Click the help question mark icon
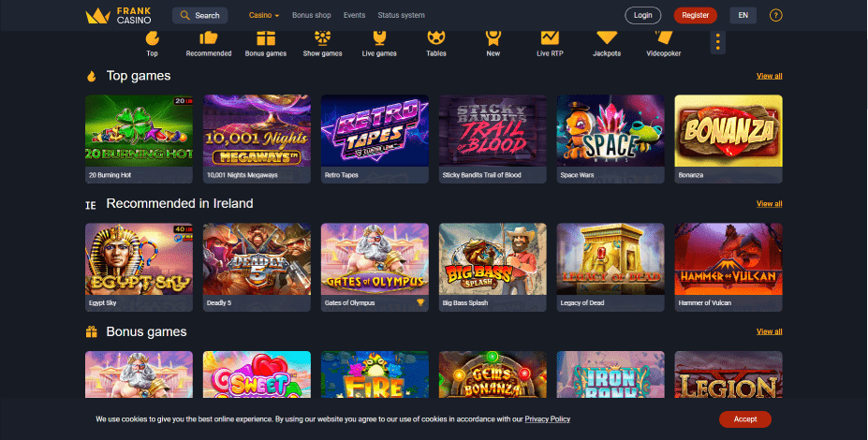This screenshot has width=868, height=440. coord(775,16)
